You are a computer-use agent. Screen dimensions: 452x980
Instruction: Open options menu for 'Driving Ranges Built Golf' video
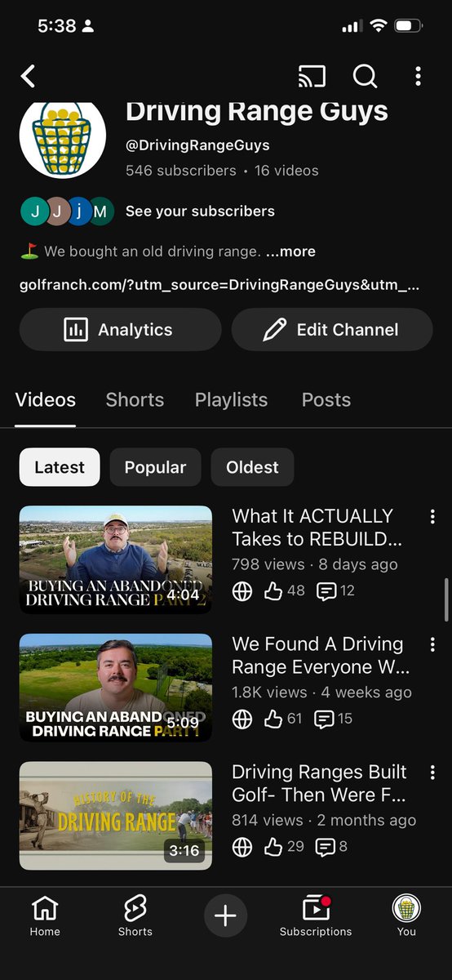coord(432,773)
